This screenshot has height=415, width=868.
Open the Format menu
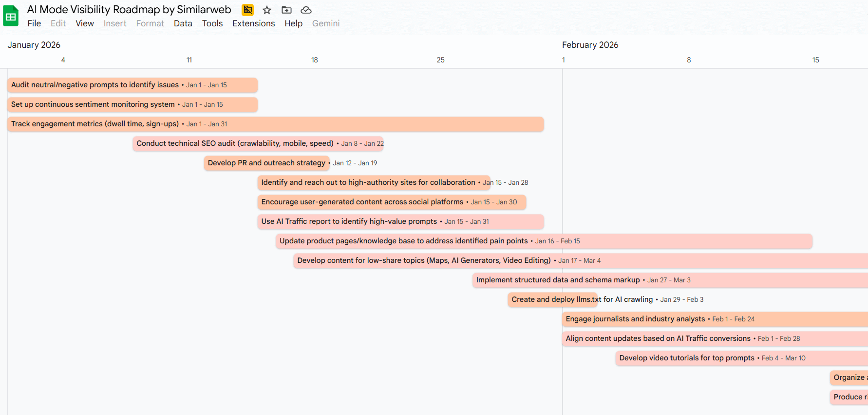(150, 23)
